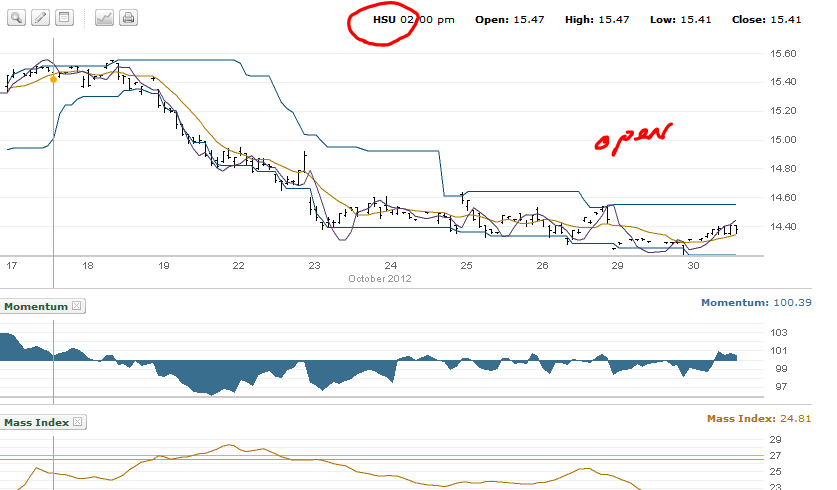Click date label 23 on axis

point(314,265)
